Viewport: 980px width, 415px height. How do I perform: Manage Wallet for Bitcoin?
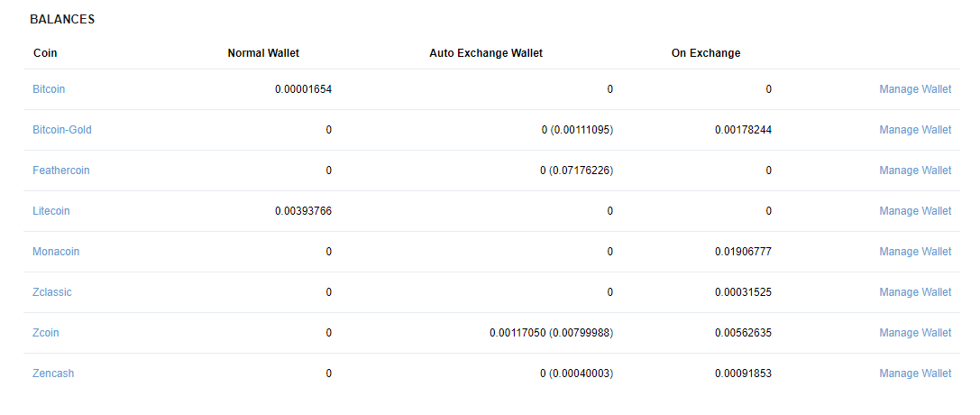click(915, 89)
